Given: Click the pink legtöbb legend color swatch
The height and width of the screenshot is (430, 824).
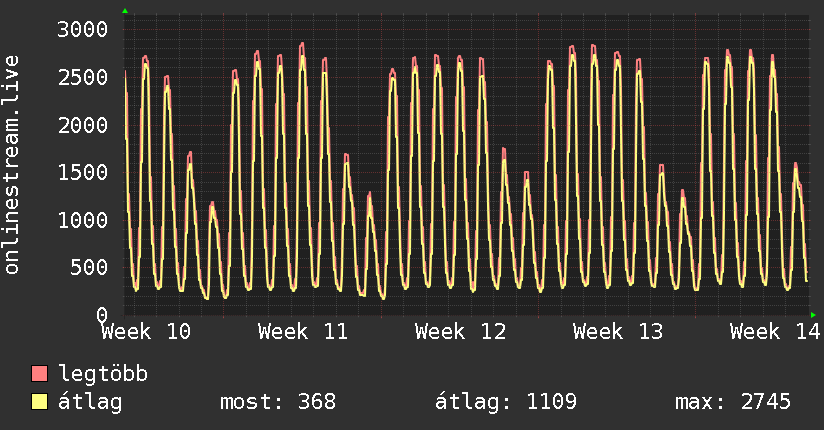Looking at the screenshot, I should click(x=39, y=373).
